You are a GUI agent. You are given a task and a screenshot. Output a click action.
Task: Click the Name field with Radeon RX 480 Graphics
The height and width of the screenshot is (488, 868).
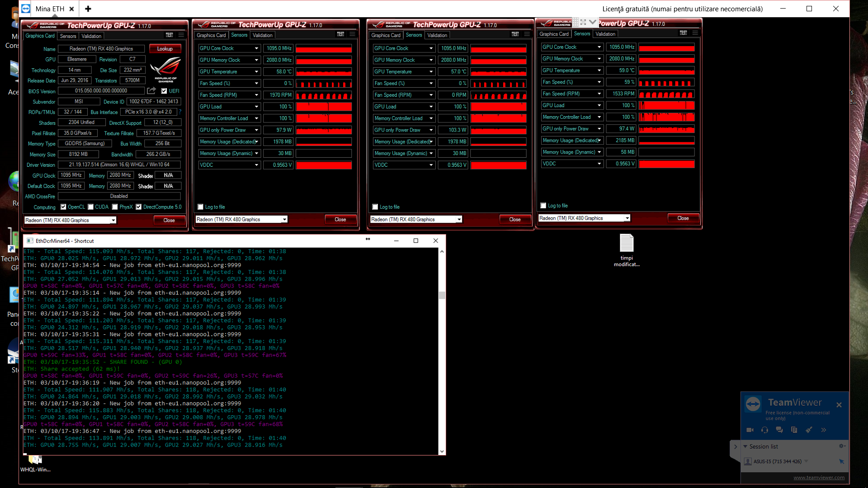(x=101, y=48)
